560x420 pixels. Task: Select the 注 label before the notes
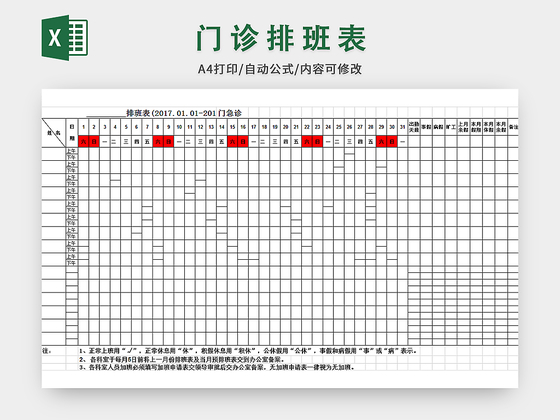tap(47, 351)
